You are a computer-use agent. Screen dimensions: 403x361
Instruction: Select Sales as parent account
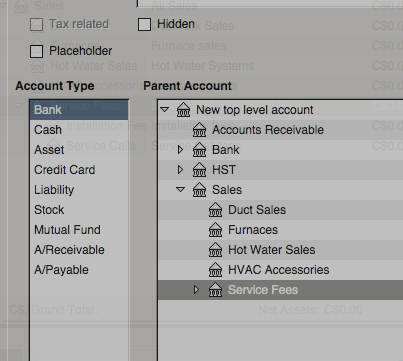click(x=227, y=190)
